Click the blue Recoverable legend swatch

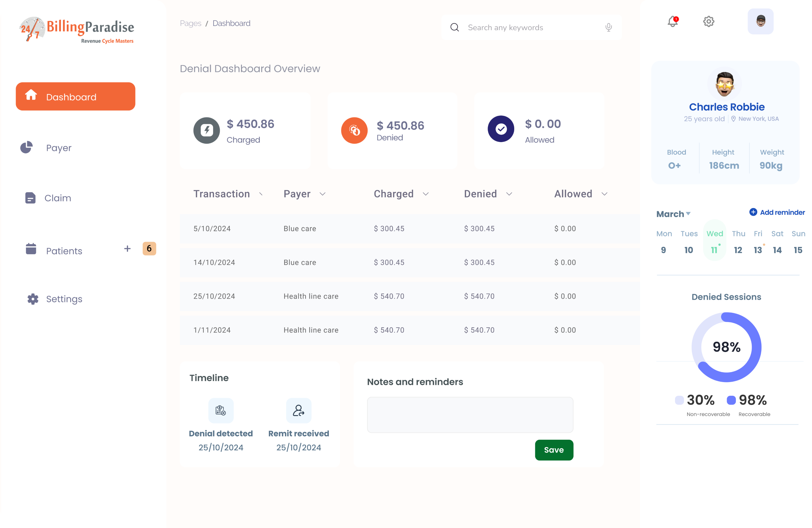(731, 400)
